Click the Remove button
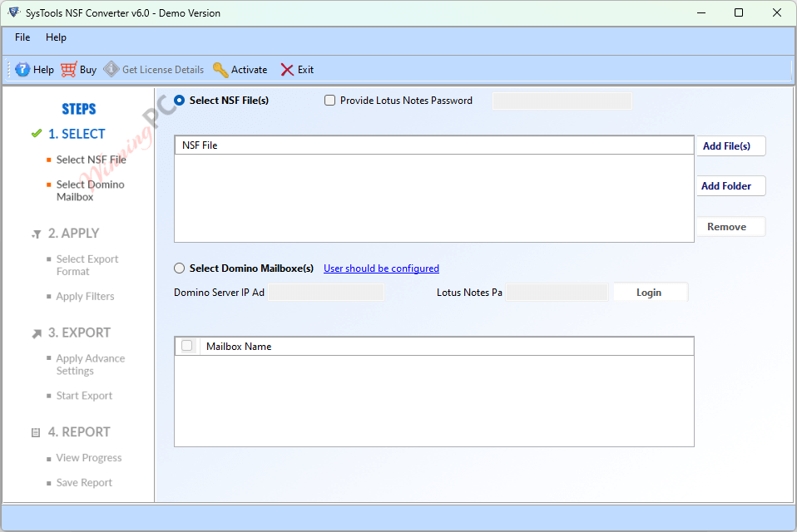 click(730, 226)
